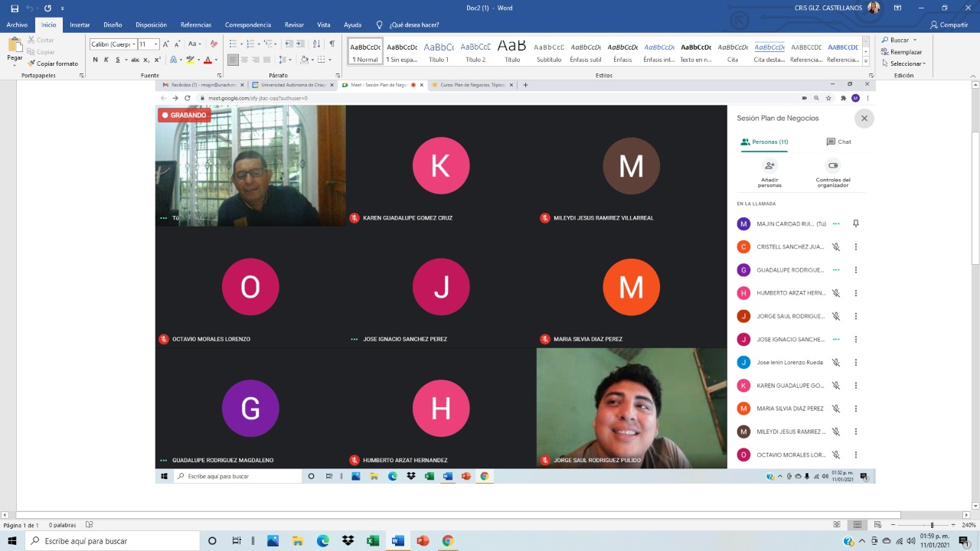
Task: Toggle print layout view in status bar
Action: [x=857, y=525]
